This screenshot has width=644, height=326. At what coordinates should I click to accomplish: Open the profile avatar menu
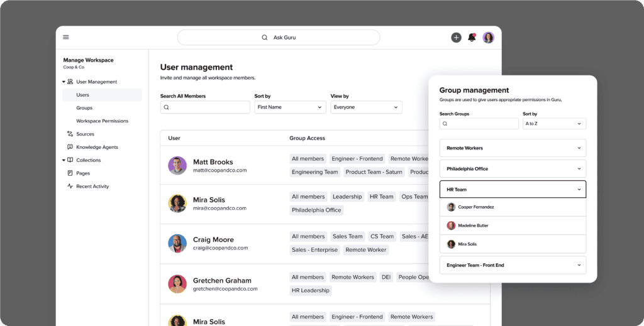pyautogui.click(x=488, y=38)
